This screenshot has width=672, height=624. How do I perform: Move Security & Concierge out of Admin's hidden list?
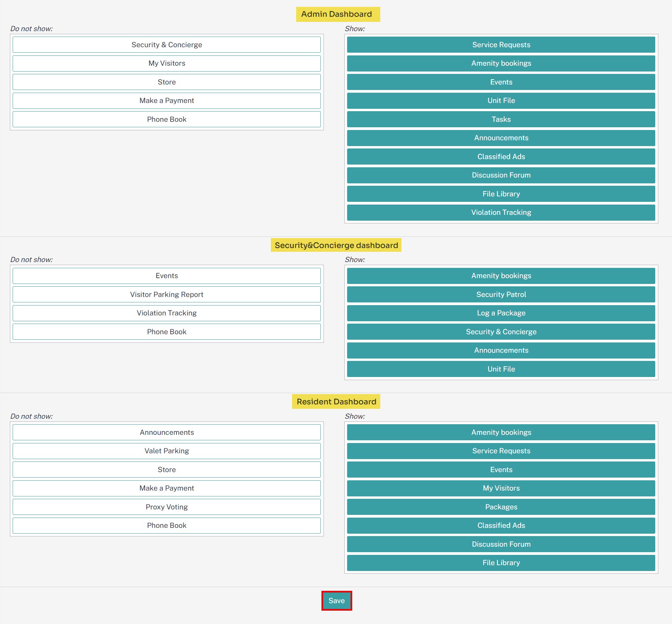(x=167, y=44)
